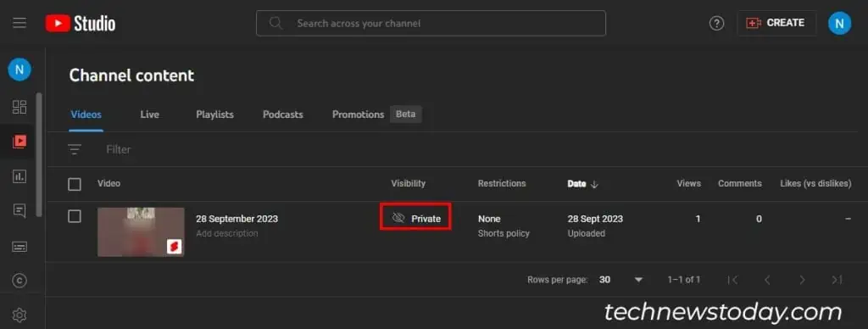Open the Rows per page dropdown
This screenshot has height=329, width=868.
tap(621, 280)
